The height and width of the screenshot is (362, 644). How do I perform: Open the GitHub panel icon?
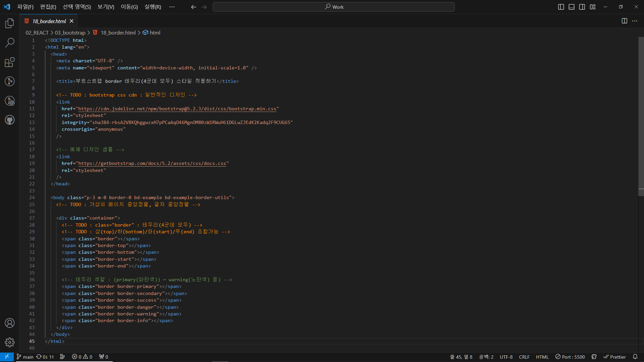tap(10, 120)
